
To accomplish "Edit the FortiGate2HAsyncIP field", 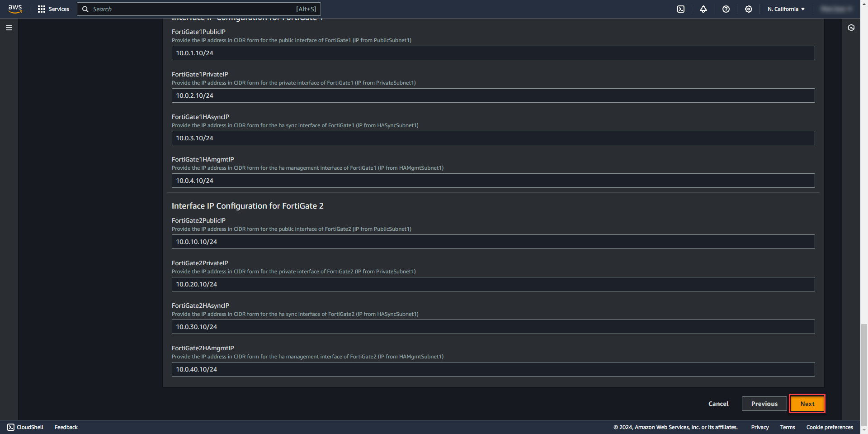I will point(493,327).
